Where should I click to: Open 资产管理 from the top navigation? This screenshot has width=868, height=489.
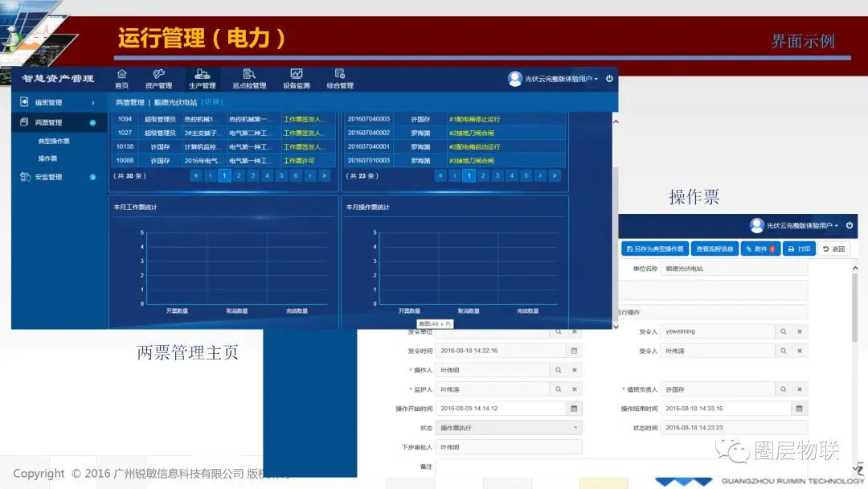point(159,79)
